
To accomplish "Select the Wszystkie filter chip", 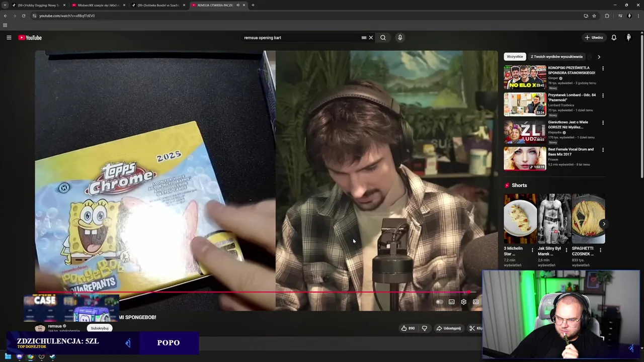I will [515, 57].
